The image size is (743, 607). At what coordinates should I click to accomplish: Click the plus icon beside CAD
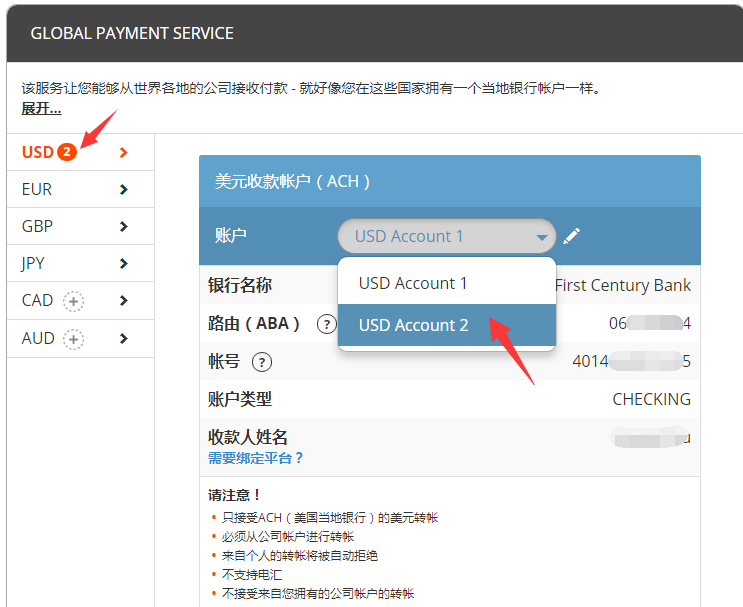[x=73, y=301]
